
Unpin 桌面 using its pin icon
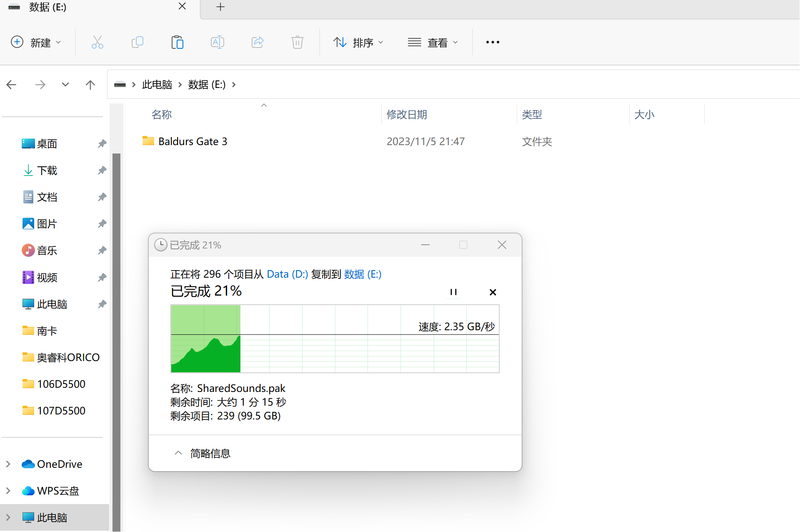click(x=102, y=144)
